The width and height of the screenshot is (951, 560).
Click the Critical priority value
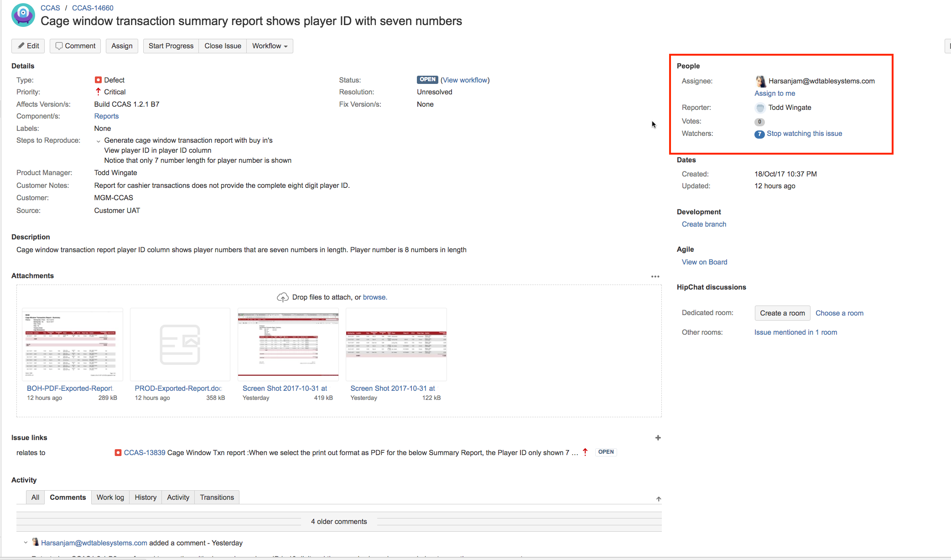114,92
